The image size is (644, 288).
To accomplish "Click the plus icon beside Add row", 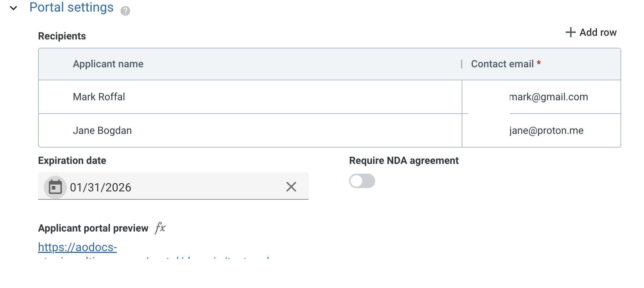I will tap(571, 32).
